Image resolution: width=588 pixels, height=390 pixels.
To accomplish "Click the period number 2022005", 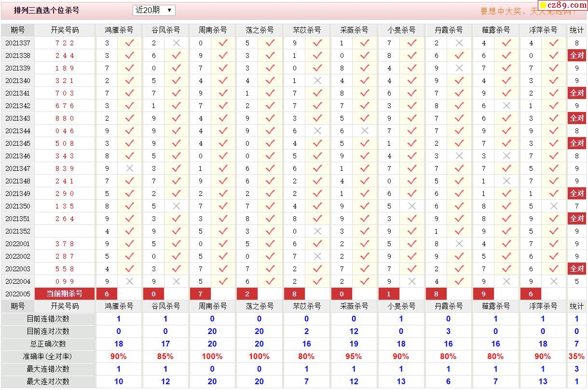I will (18, 294).
